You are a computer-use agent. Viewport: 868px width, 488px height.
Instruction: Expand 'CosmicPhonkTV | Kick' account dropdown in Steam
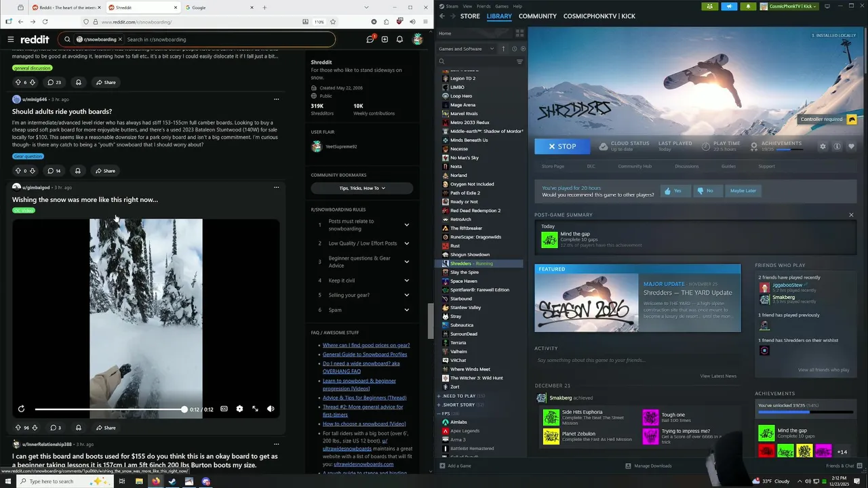789,6
